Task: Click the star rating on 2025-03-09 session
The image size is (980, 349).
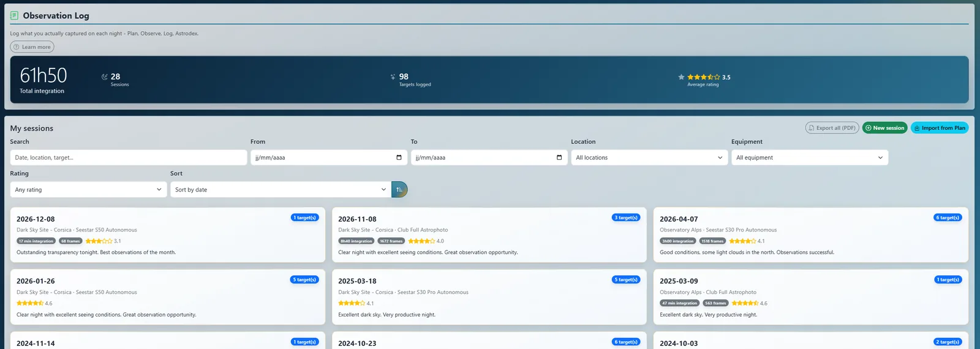Action: [745, 304]
